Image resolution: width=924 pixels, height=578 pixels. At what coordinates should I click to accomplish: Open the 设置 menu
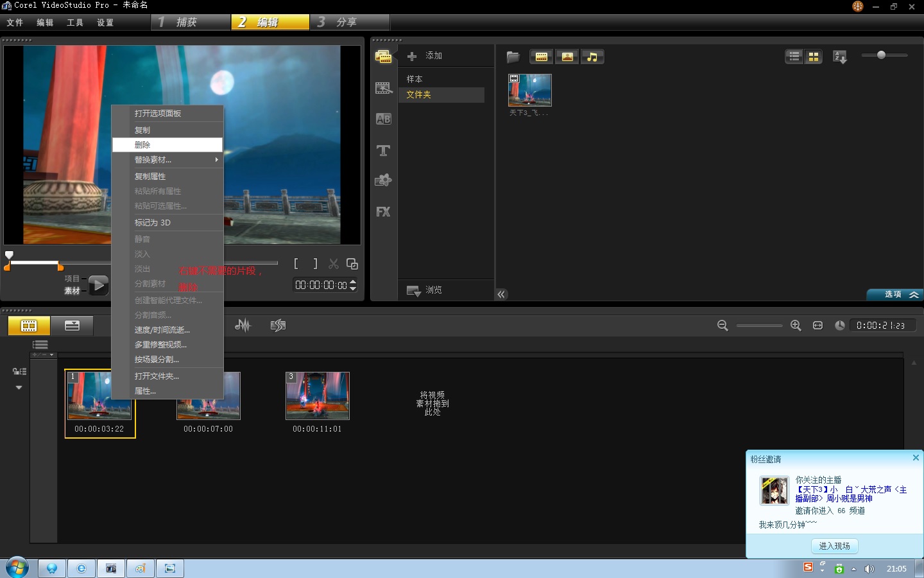[x=105, y=22]
